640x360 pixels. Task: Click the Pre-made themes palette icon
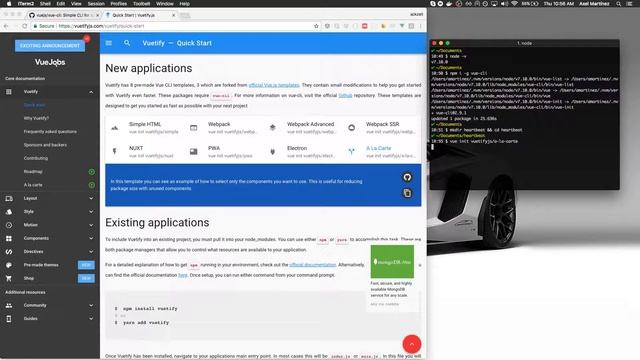pyautogui.click(x=9, y=265)
